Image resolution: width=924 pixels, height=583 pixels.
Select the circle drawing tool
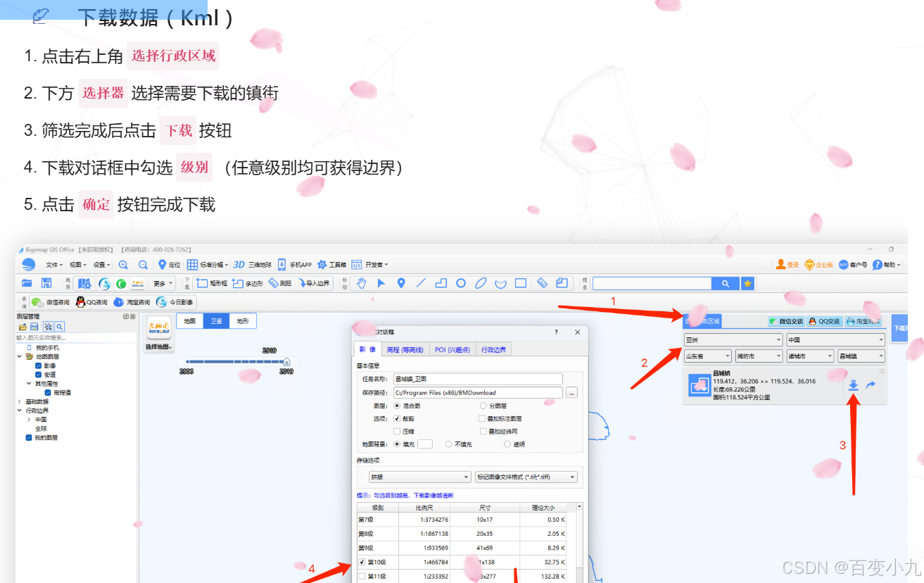(x=461, y=283)
